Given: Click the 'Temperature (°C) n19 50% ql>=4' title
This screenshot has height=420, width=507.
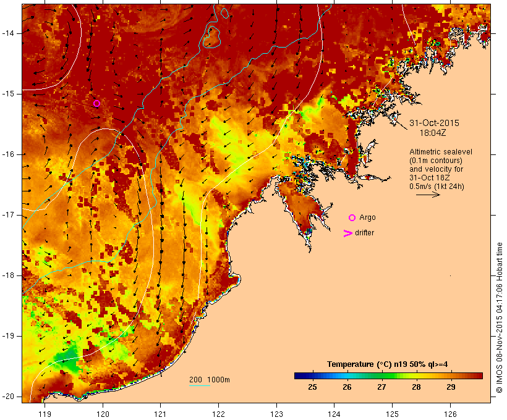Looking at the screenshot, I should [388, 364].
